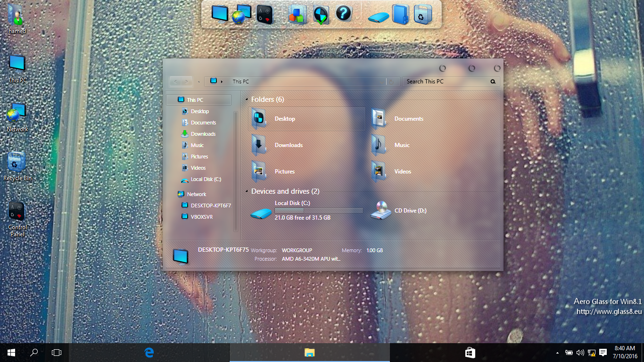Open the address bar history dropdown
The image size is (644, 362).
coord(381,82)
